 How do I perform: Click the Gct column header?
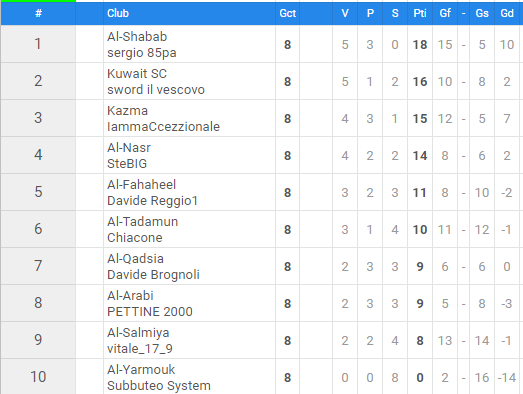click(288, 13)
